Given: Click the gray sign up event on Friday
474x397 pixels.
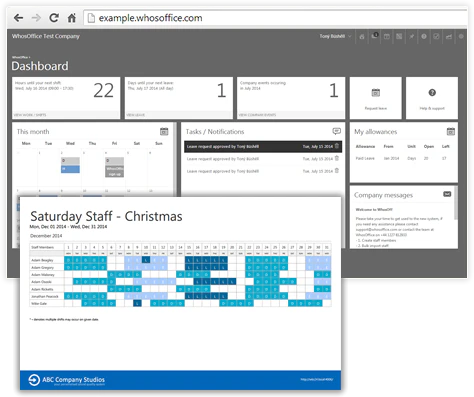Looking at the screenshot, I should [x=114, y=171].
